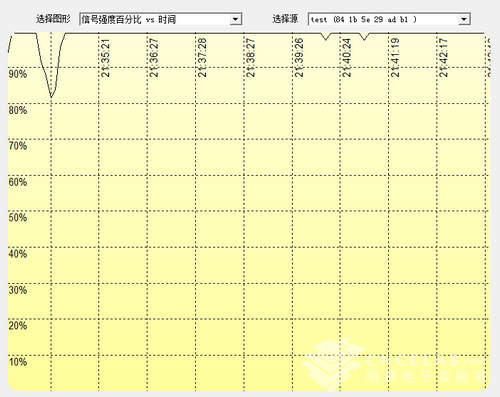
Task: Click the 21:38:27 timestamp label
Action: pyautogui.click(x=251, y=58)
